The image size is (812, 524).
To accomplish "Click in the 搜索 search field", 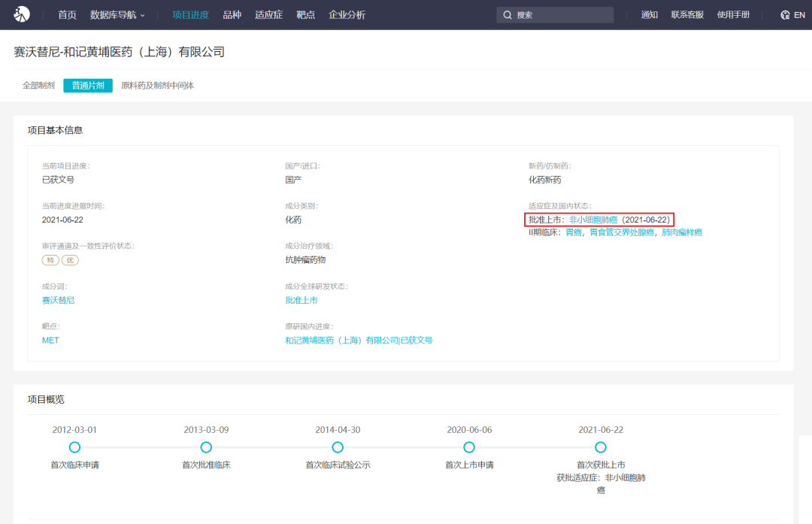I will point(560,15).
